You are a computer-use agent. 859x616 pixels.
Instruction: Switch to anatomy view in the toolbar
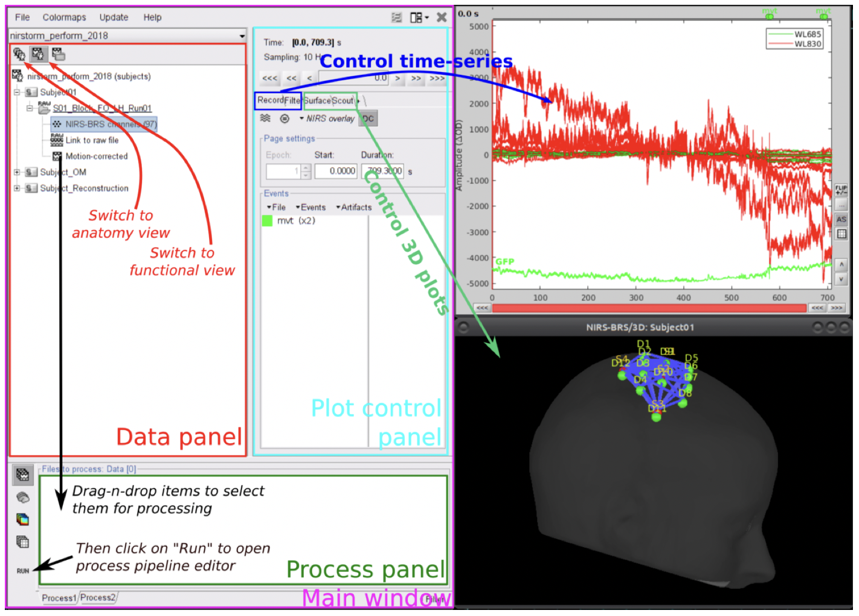click(x=18, y=54)
